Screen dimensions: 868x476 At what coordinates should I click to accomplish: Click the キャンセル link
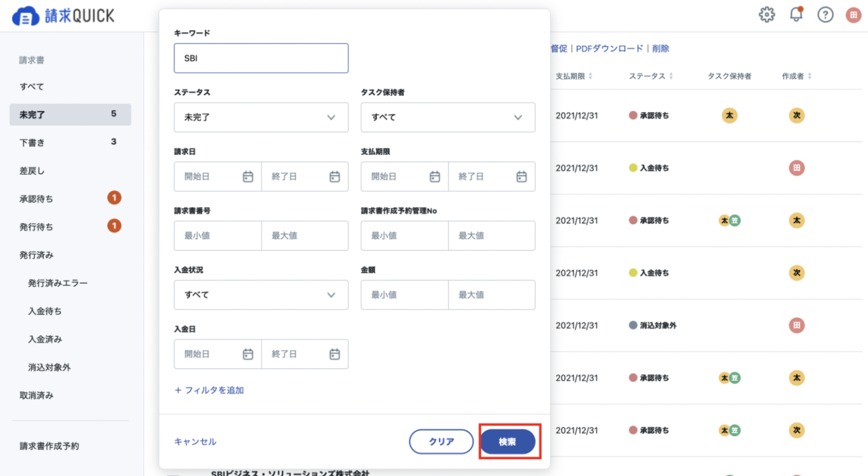(195, 442)
